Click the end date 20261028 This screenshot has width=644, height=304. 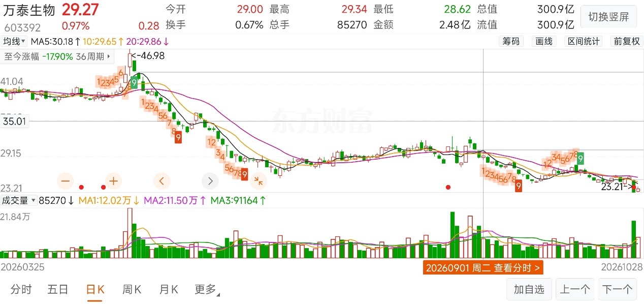[621, 267]
